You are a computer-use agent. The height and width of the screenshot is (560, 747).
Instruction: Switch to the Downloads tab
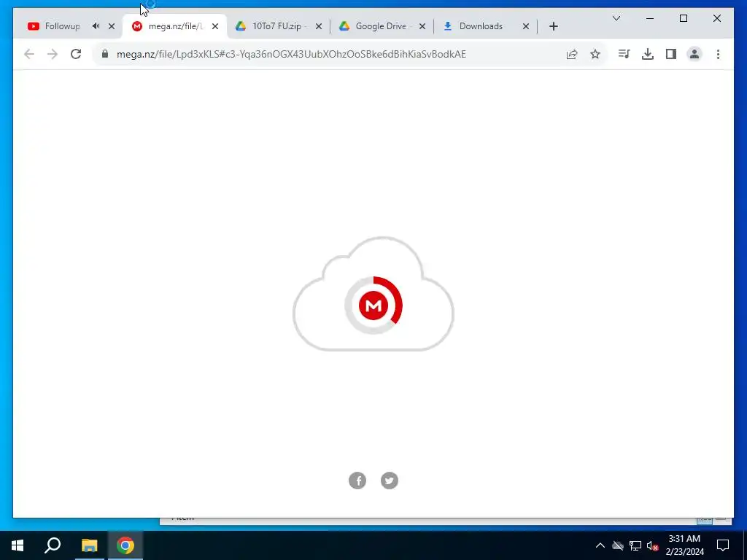click(x=481, y=26)
